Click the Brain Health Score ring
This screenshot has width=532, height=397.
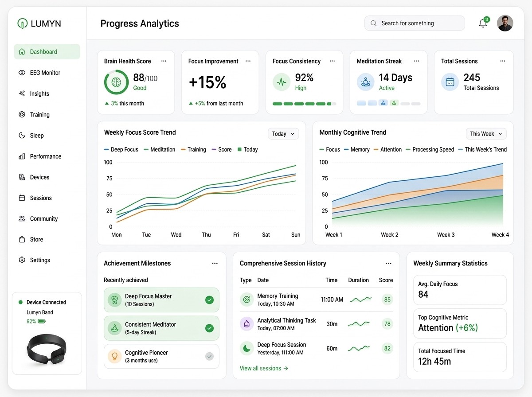(x=117, y=82)
